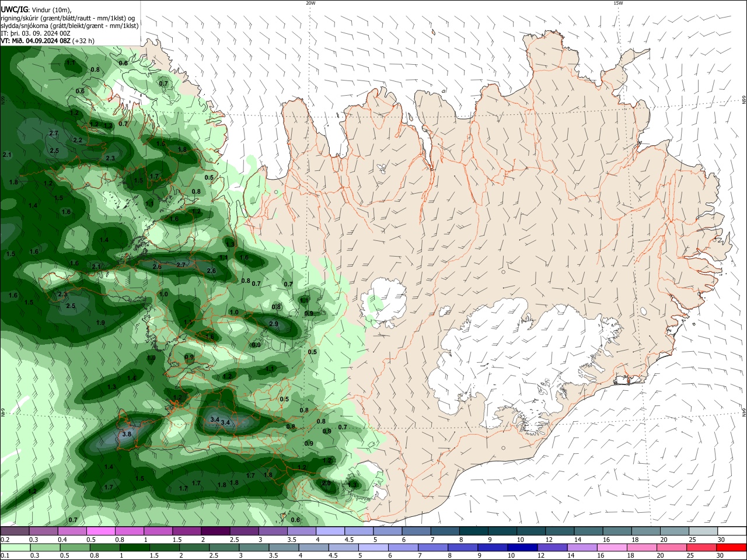
Task: Click the "IT: þri. 03. 09. 2024 00Z" line
Action: coord(36,33)
